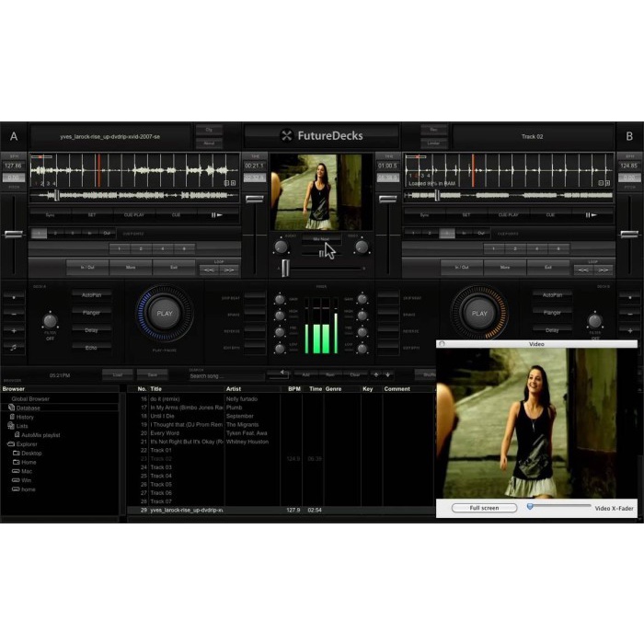This screenshot has width=644, height=644.
Task: Click the crossfader handle under video preview
Action: (285, 268)
